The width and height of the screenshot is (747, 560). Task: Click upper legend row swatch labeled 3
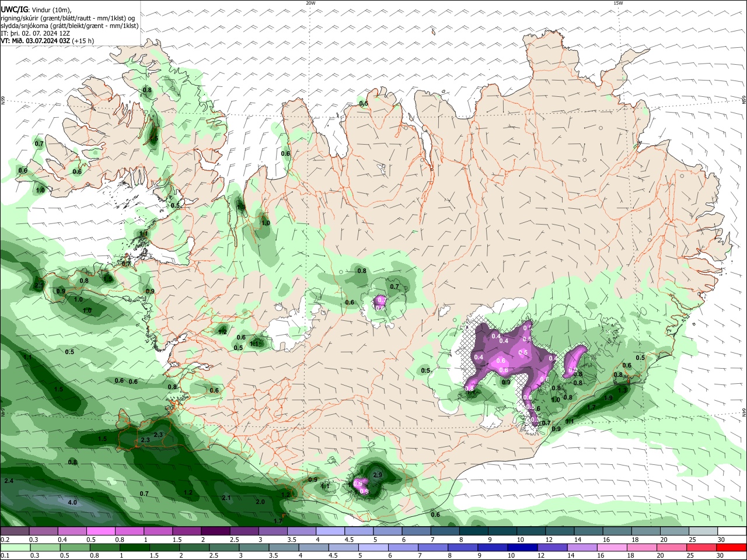point(273,531)
